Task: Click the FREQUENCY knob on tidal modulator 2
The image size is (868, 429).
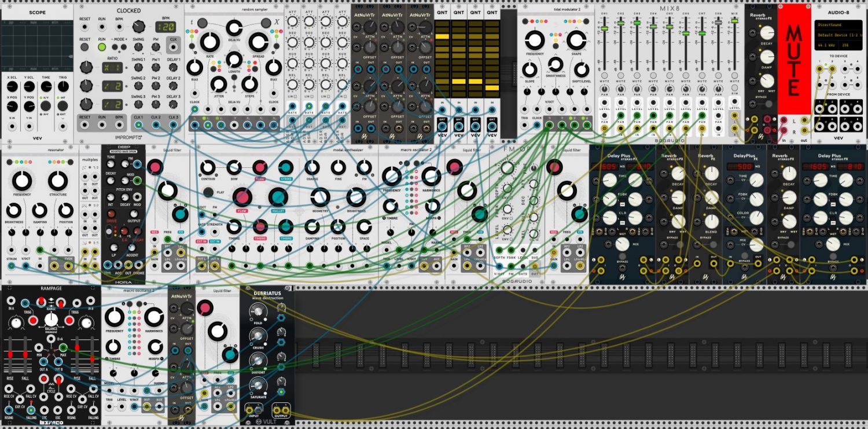Action: (x=535, y=40)
